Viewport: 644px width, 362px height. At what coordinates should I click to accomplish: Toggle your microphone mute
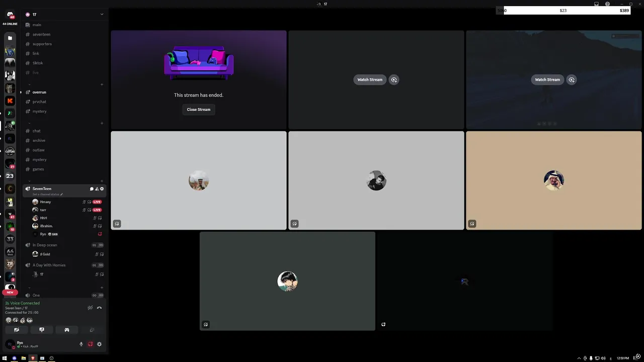(81, 344)
